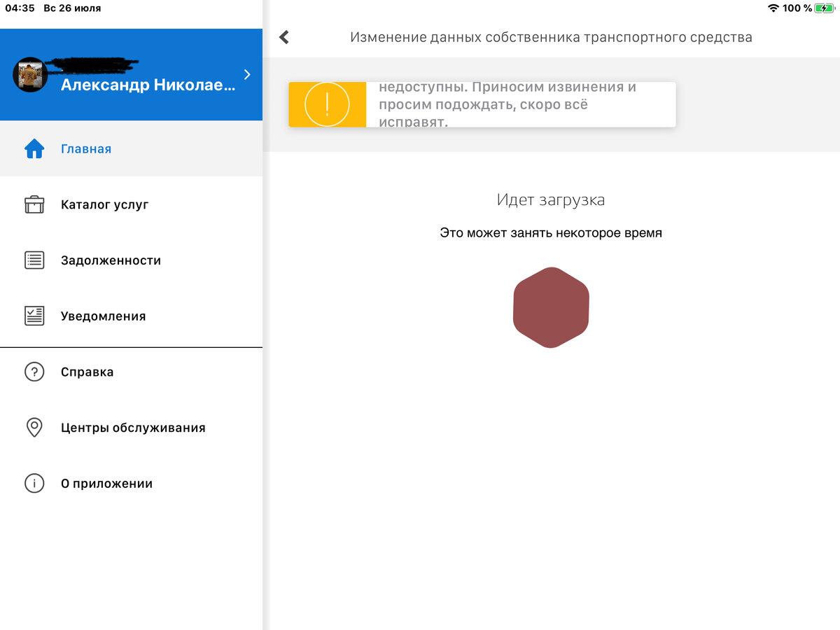840x630 pixels.
Task: Click the battery charging indicator
Action: 825,8
